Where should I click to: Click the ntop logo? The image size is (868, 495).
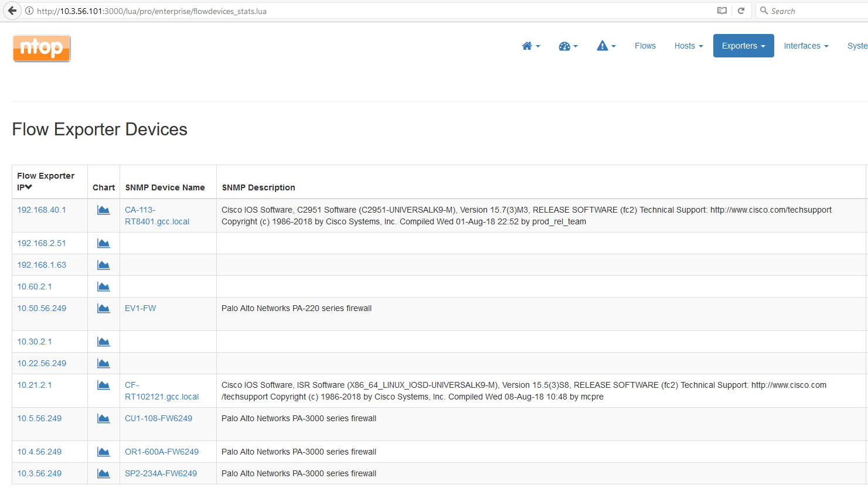pyautogui.click(x=41, y=48)
